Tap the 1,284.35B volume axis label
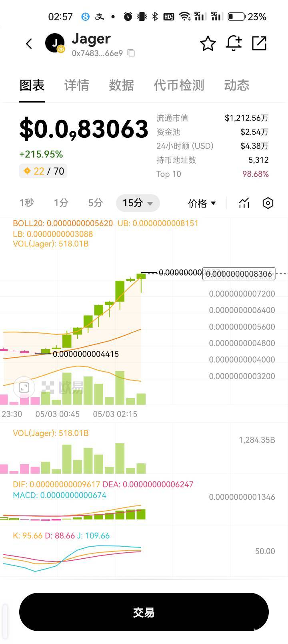Image resolution: width=288 pixels, height=644 pixels. tap(257, 440)
